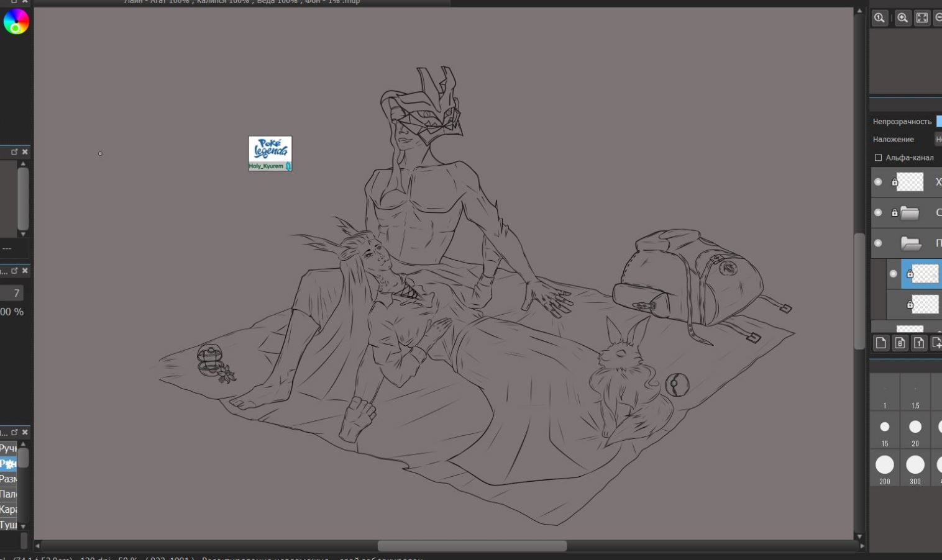Click the Непрозрачность label
Image resolution: width=942 pixels, height=560 pixels.
pos(902,122)
